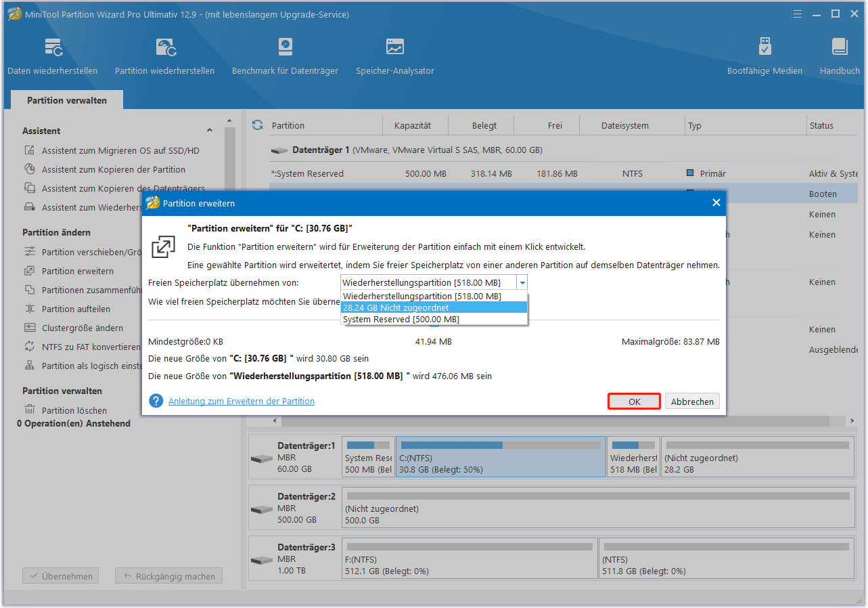Open the hamburger menu in the title bar
Viewport: 868px width, 608px height.
click(x=798, y=14)
